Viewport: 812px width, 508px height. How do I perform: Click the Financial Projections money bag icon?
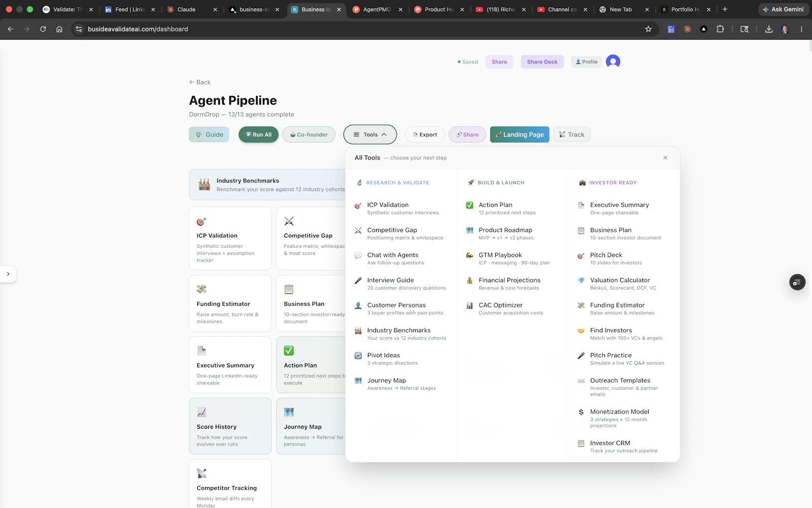pyautogui.click(x=469, y=280)
